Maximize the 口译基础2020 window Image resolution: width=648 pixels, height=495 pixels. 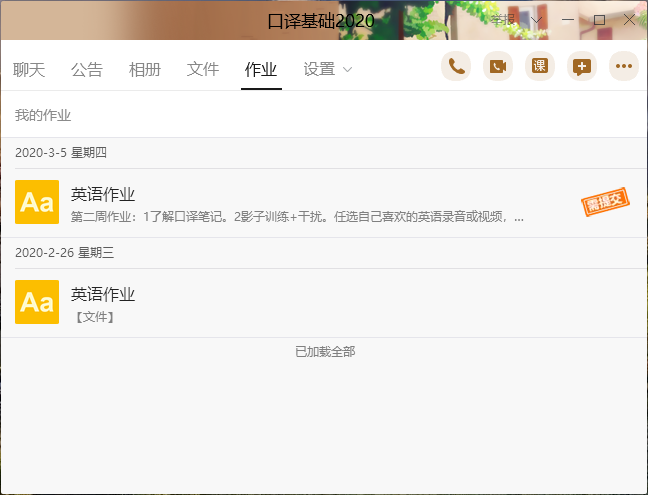599,20
